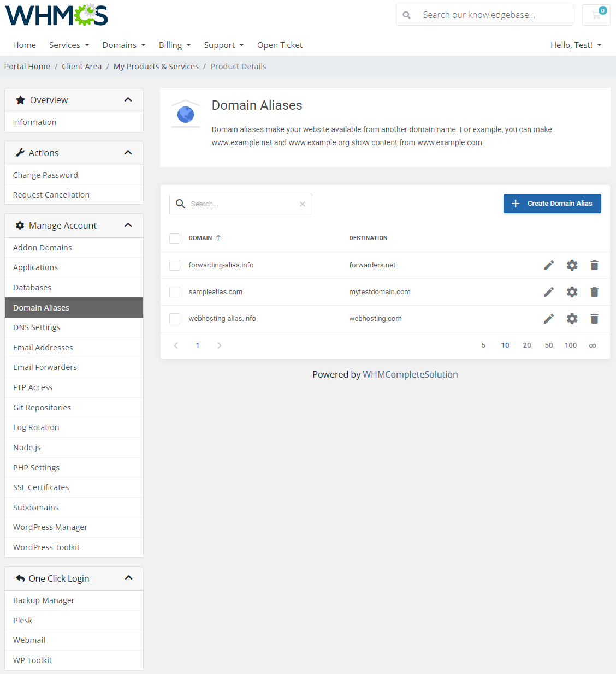This screenshot has width=616, height=674.
Task: Open the Services dropdown menu
Action: (69, 45)
